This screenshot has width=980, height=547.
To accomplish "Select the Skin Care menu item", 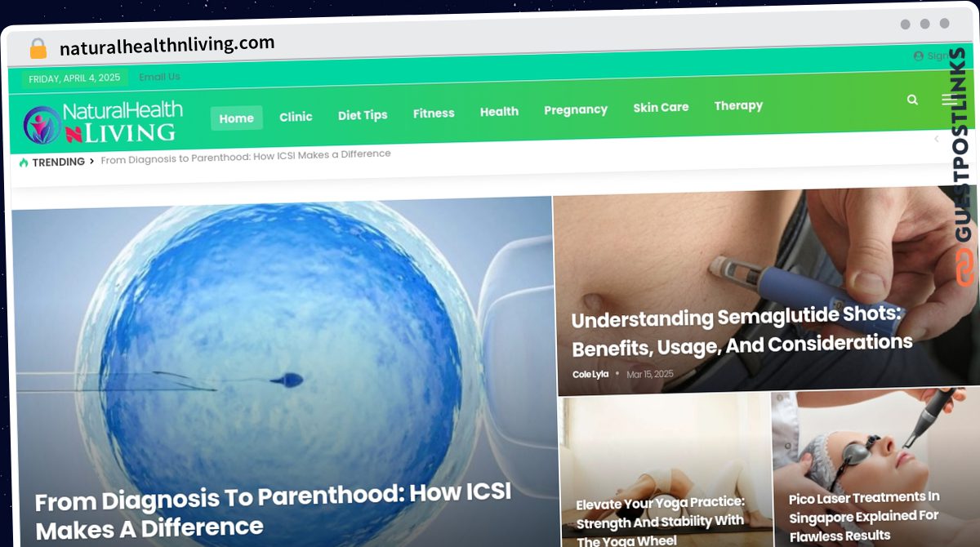I will tap(661, 107).
